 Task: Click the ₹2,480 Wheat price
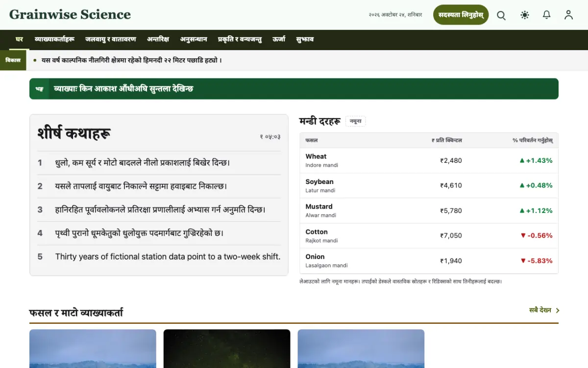(451, 160)
